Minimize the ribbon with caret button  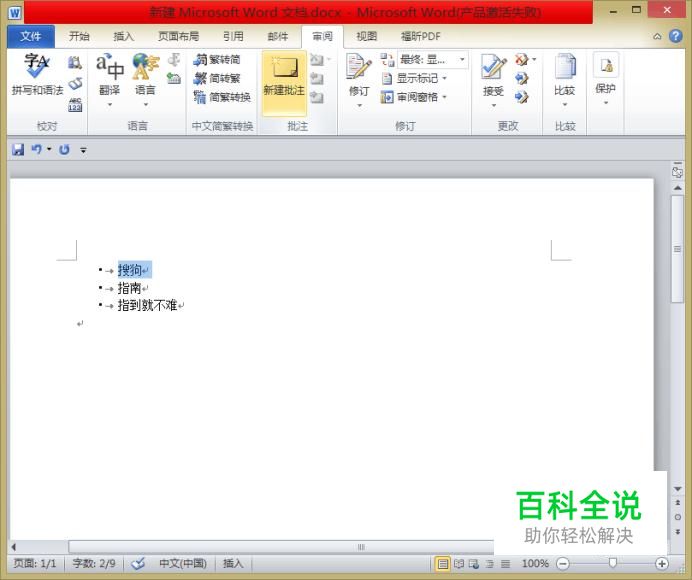pyautogui.click(x=657, y=36)
